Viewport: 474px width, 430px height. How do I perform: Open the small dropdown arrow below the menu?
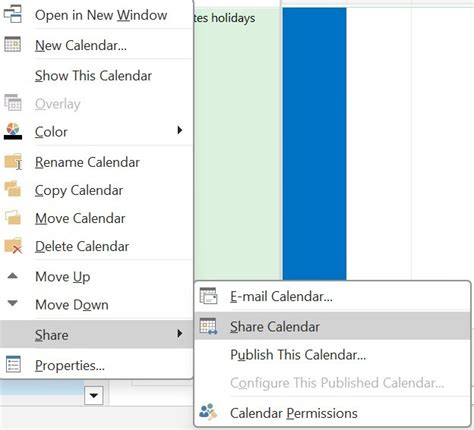tap(94, 396)
